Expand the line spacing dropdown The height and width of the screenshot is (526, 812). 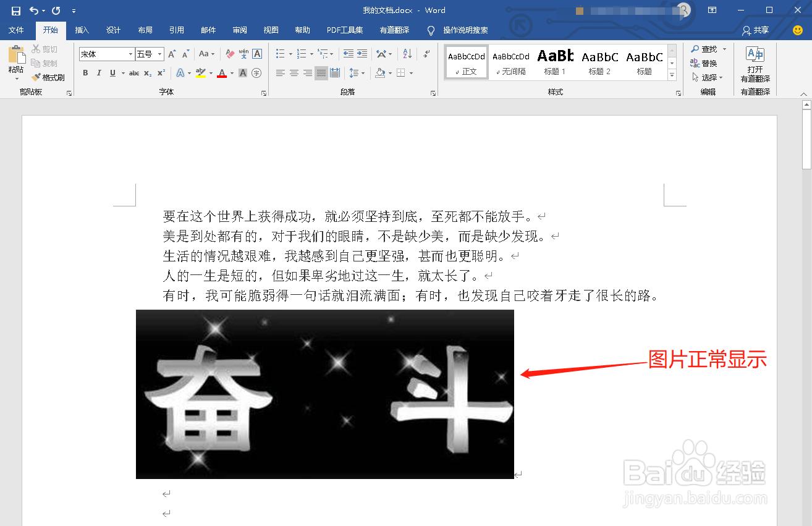(363, 72)
